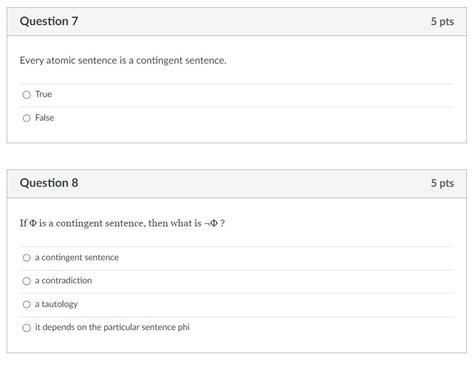Viewport: 474px width, 367px height.
Task: Select the 'a contingent sentence' radio circle
Action: [27, 258]
